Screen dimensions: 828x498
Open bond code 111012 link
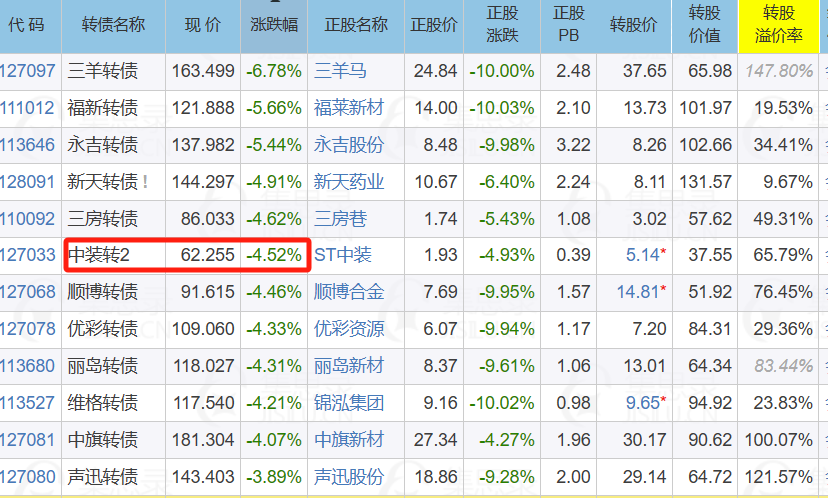click(27, 108)
